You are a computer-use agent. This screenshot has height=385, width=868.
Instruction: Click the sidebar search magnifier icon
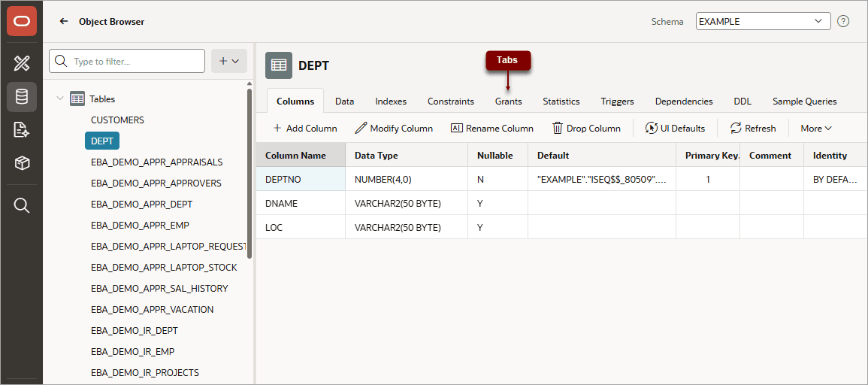coord(22,205)
